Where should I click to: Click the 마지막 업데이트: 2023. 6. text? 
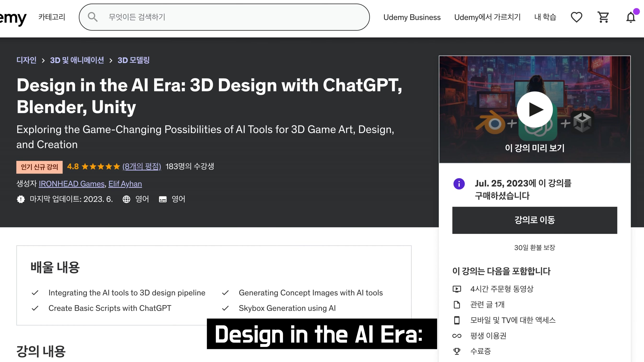(x=71, y=199)
